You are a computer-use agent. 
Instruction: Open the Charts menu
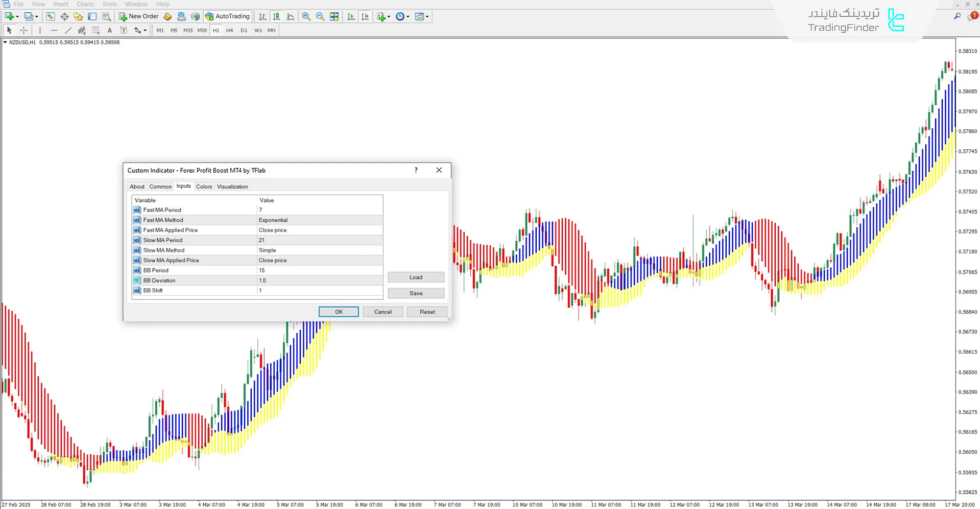point(85,4)
